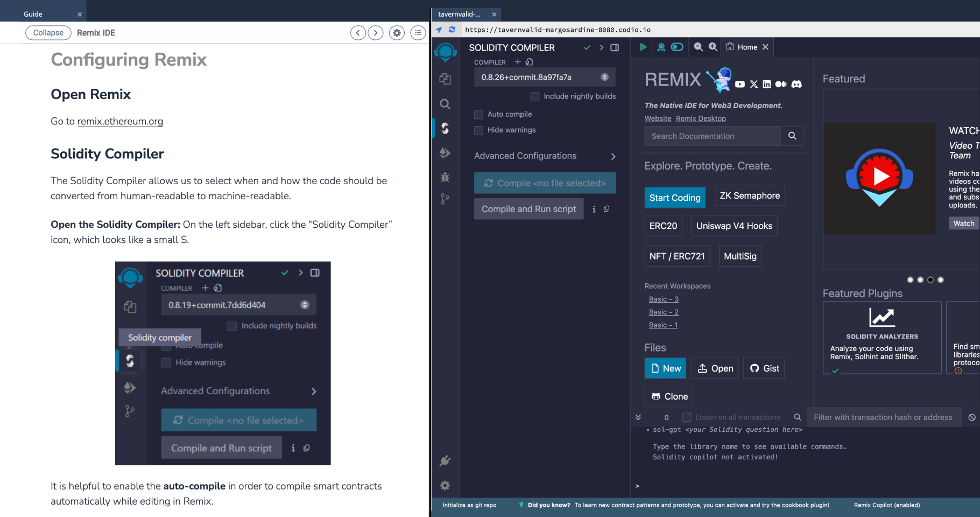Screen dimensions: 980x517
Task: Expand Advanced Configurations section
Action: pyautogui.click(x=545, y=156)
